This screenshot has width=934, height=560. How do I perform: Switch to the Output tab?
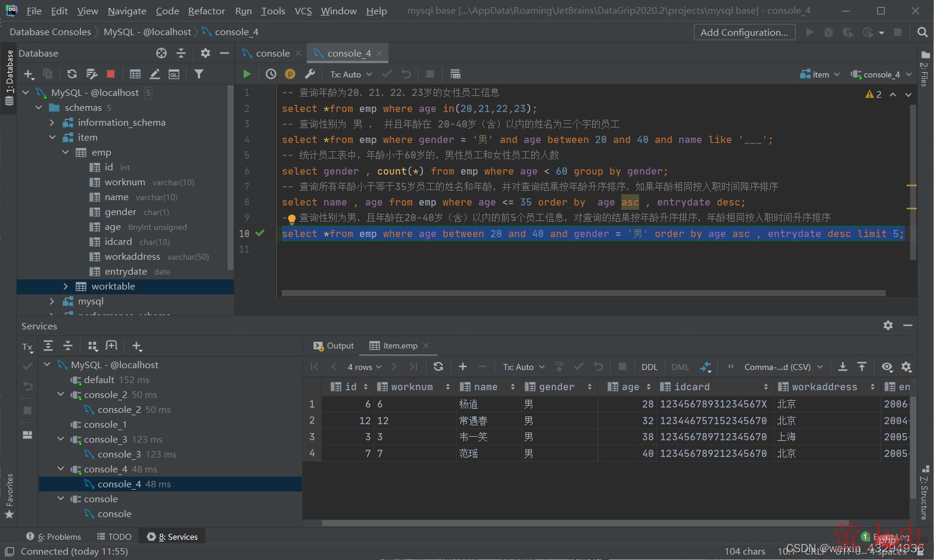(334, 346)
